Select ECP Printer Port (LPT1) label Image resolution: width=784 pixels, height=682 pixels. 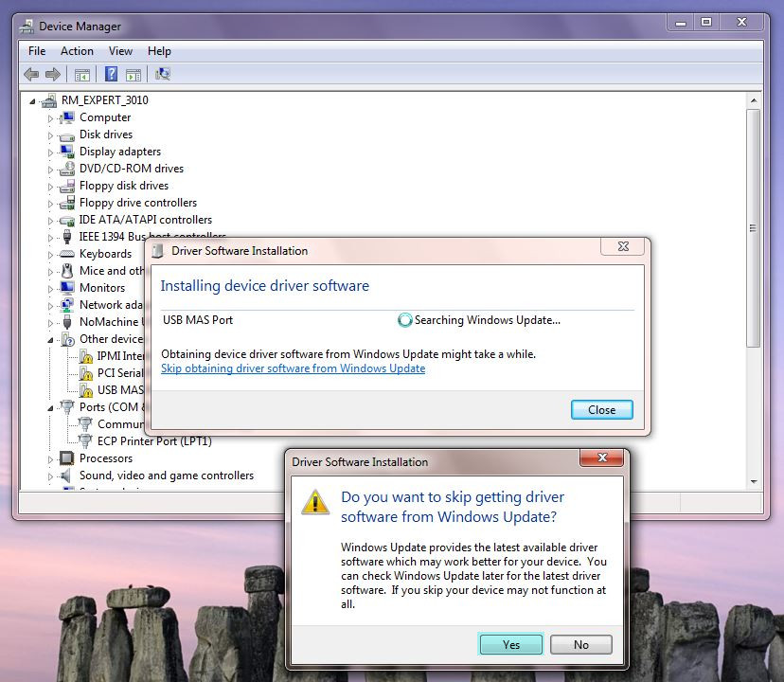pyautogui.click(x=154, y=441)
